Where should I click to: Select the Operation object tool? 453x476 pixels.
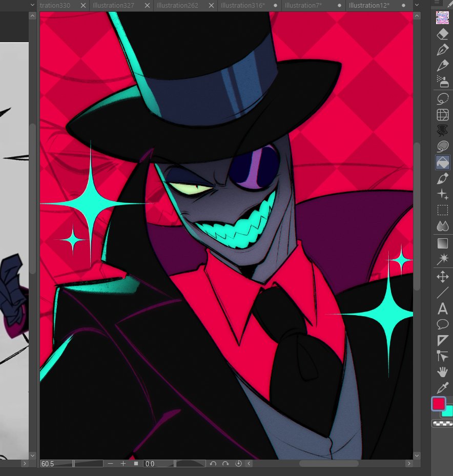442,356
